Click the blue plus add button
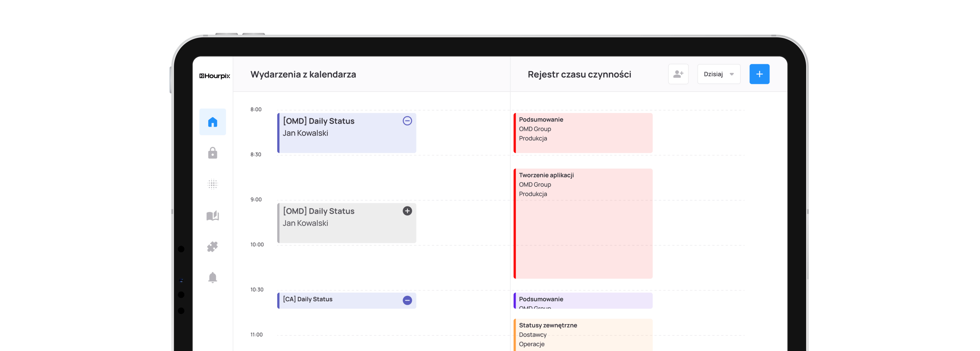Screen dimensions: 980x351 point(759,74)
